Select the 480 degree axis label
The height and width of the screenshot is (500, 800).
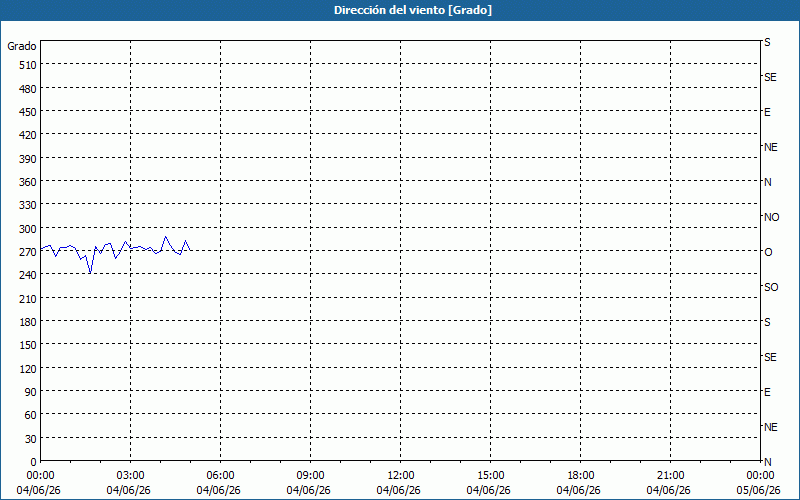(28, 89)
